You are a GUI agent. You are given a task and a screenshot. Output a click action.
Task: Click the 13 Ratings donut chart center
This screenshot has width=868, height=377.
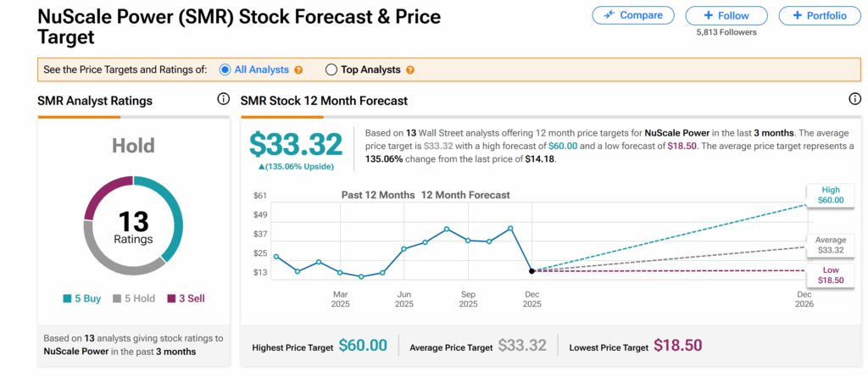133,227
